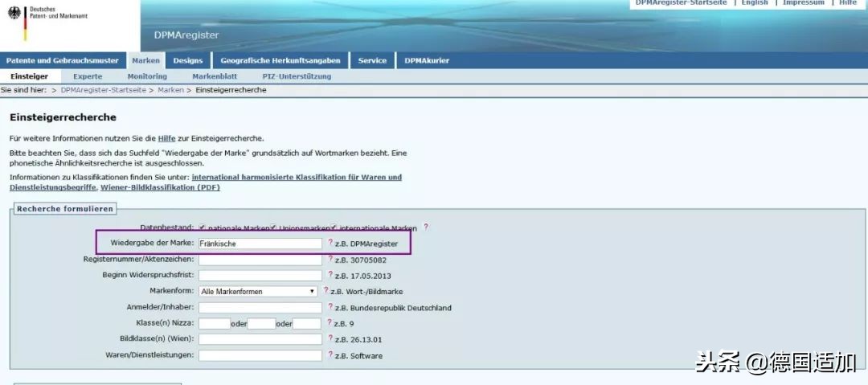Open help icon for Beginn Widerspruchsfrist

330,276
